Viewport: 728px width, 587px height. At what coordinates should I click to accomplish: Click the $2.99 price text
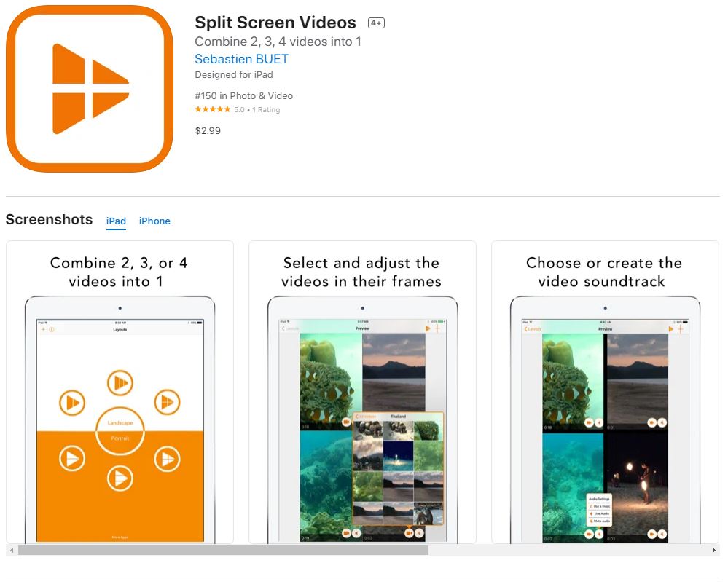pos(208,131)
